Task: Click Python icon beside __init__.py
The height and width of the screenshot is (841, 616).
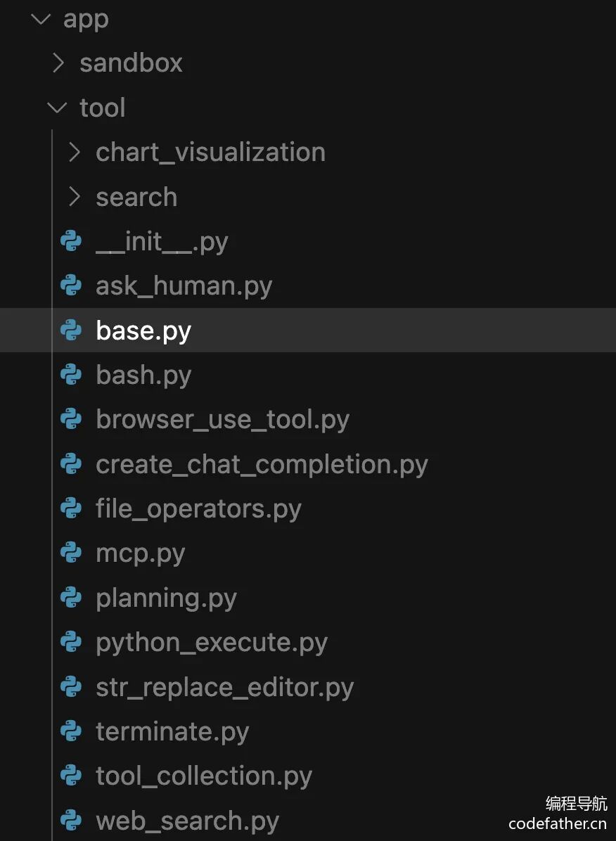Action: coord(71,241)
